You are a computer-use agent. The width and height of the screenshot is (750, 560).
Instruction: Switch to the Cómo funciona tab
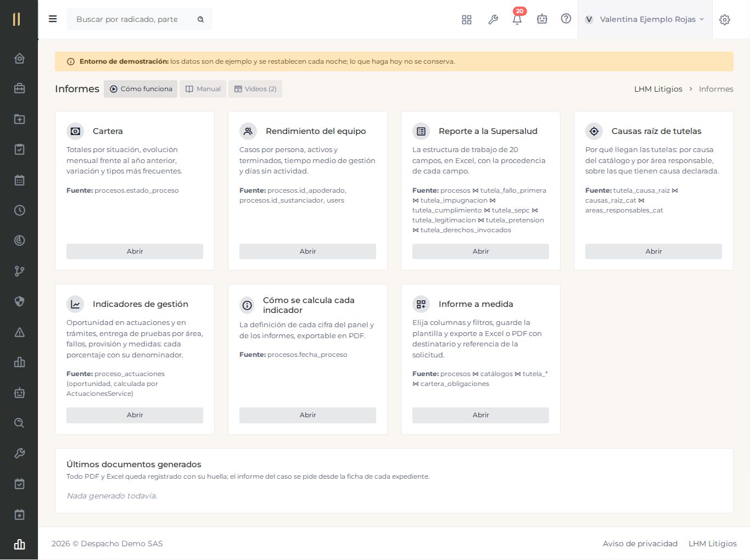tap(141, 89)
